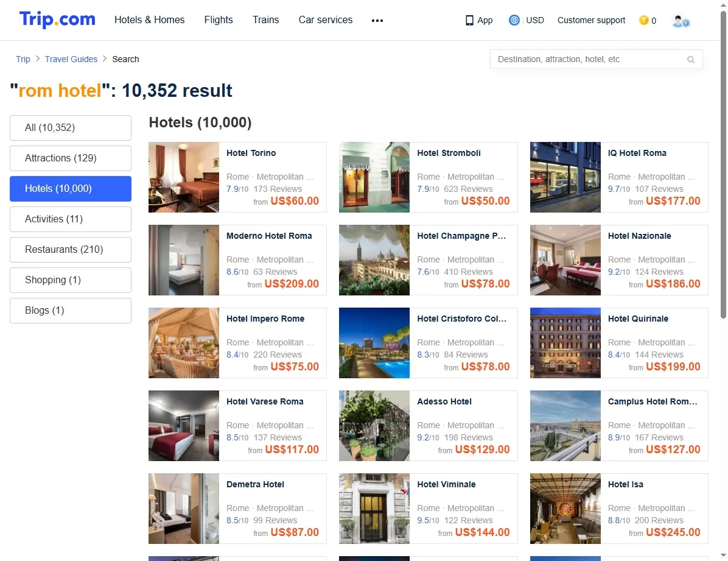Open the Camplus Hotel Rom... photo
Image resolution: width=728 pixels, height=561 pixels.
point(565,426)
